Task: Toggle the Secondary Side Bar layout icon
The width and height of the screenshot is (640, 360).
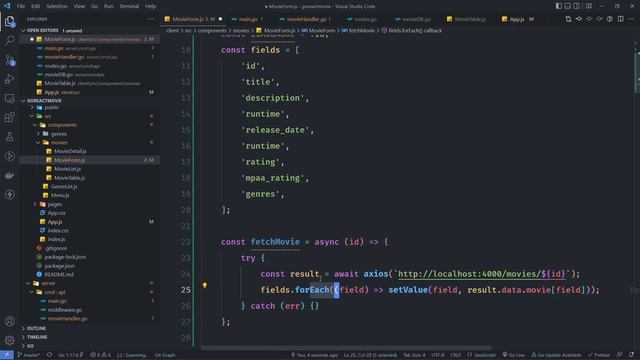Action: pos(577,6)
